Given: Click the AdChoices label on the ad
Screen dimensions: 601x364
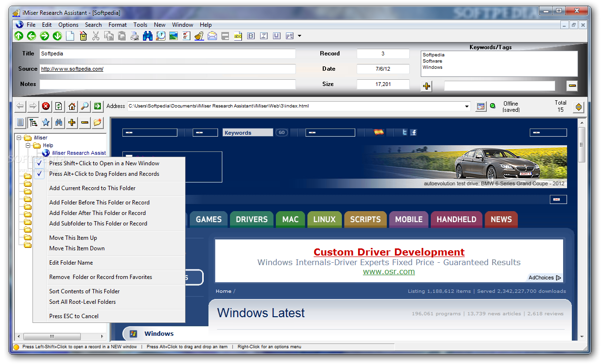Looking at the screenshot, I should click(x=545, y=278).
